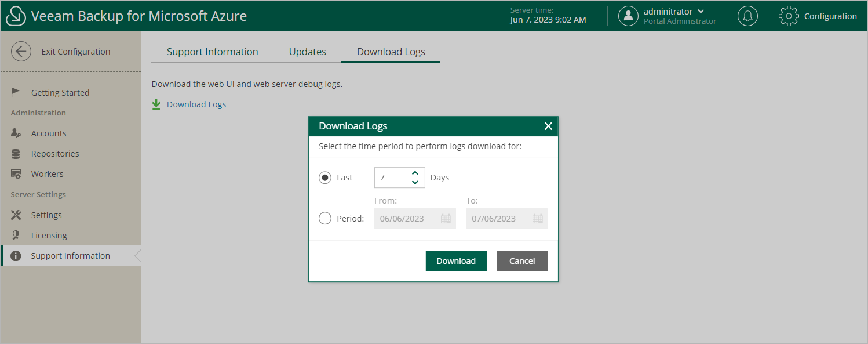Click the Support Information info icon
The height and width of the screenshot is (344, 868).
16,256
